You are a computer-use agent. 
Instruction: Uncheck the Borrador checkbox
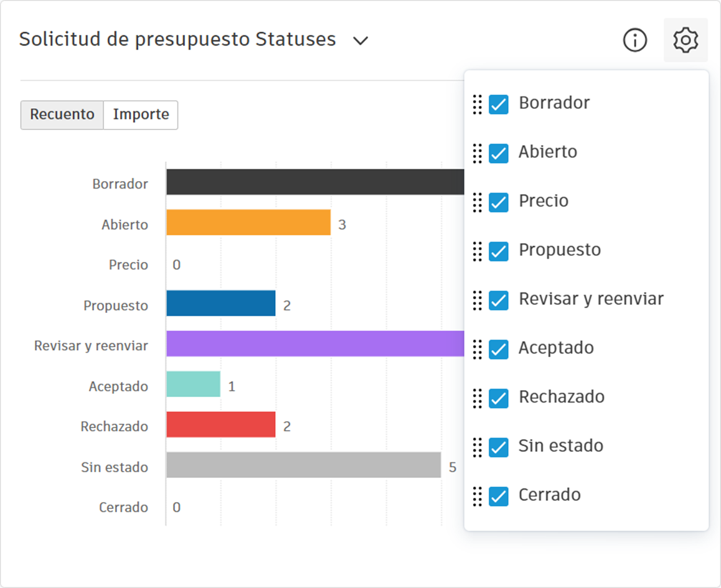(x=499, y=105)
